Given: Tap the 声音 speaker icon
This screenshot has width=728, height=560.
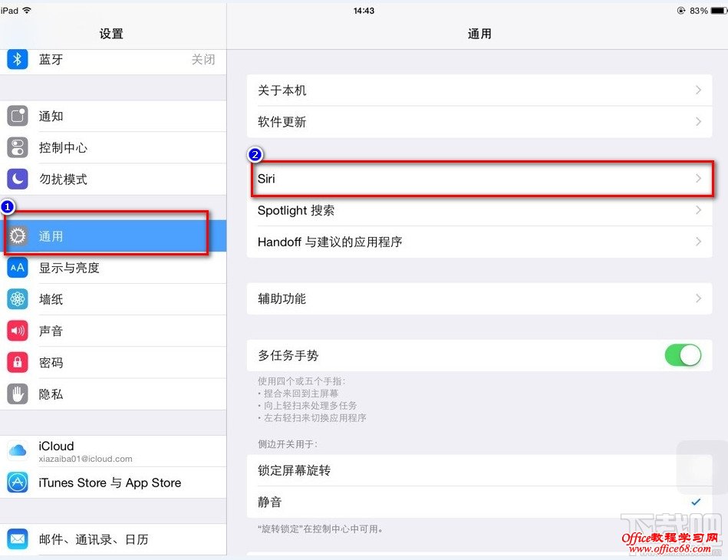Looking at the screenshot, I should [x=17, y=331].
